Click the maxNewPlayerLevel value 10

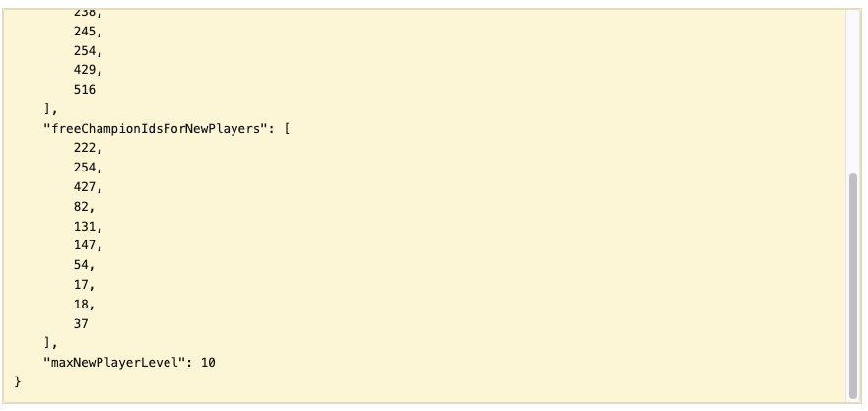(x=208, y=363)
